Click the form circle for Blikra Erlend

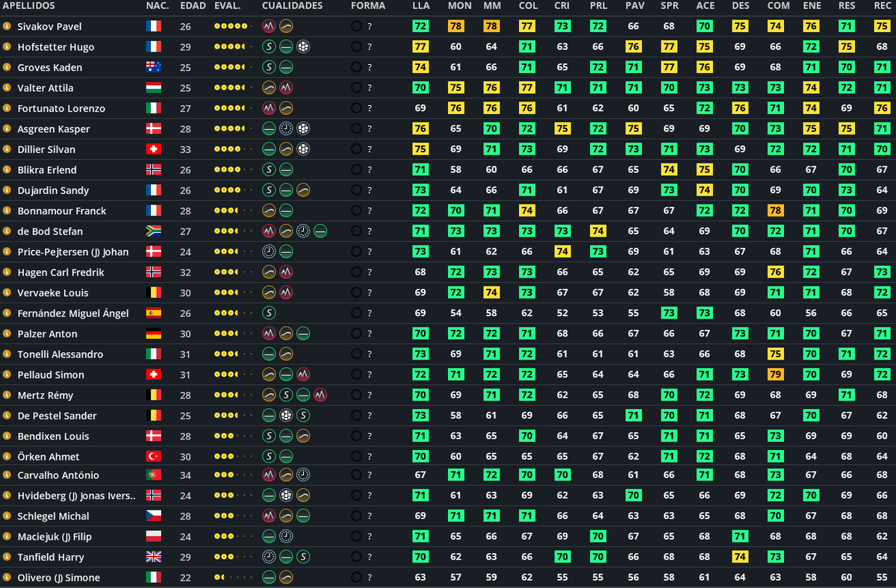click(356, 169)
